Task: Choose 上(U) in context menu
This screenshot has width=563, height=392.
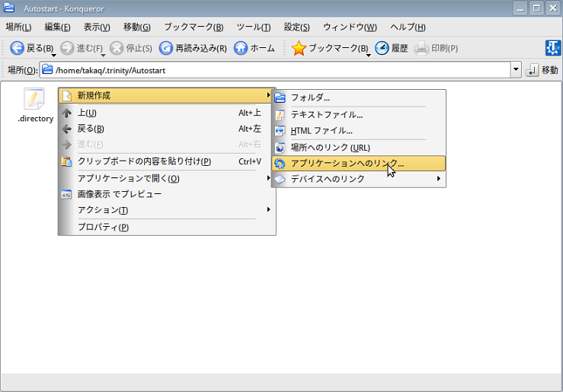Action: coord(167,113)
